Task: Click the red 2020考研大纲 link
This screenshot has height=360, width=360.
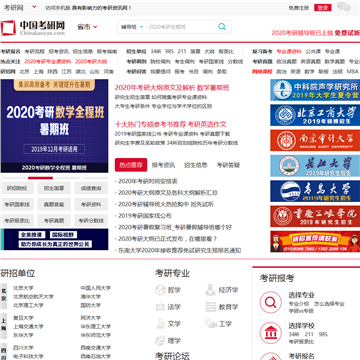Action: click(x=91, y=61)
